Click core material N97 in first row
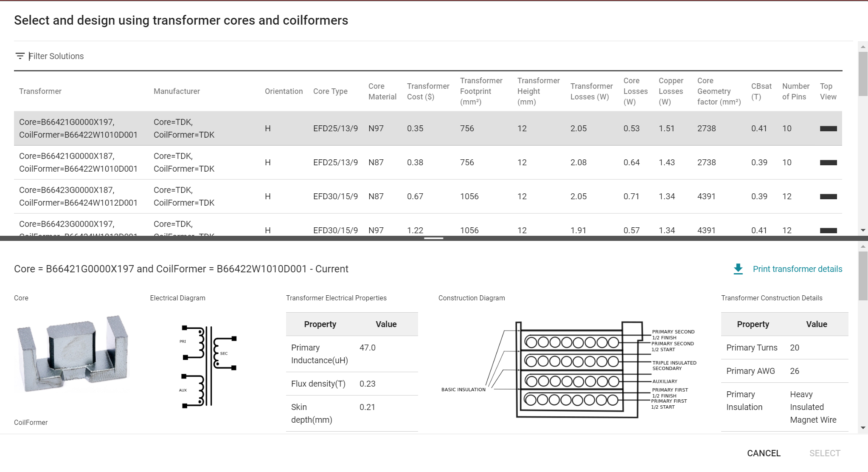868x472 pixels. tap(376, 128)
